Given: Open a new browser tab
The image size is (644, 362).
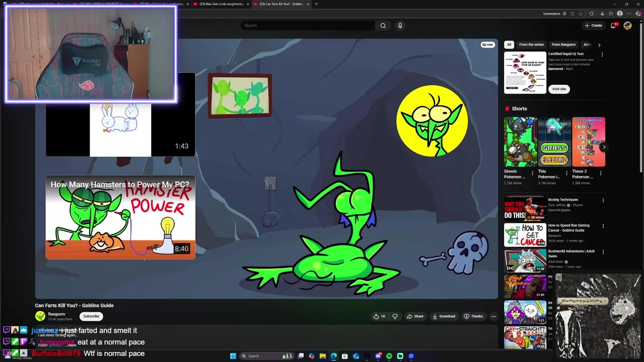Looking at the screenshot, I should [316, 4].
